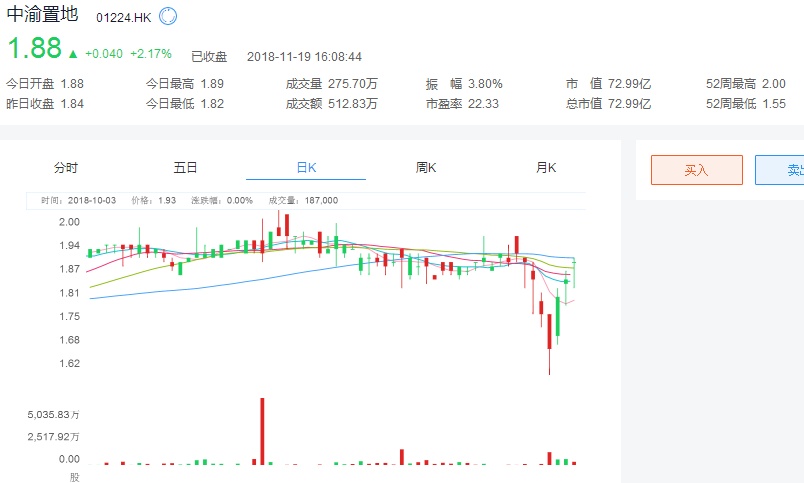
Task: Switch to the 周K weekly chart tab
Action: [425, 167]
